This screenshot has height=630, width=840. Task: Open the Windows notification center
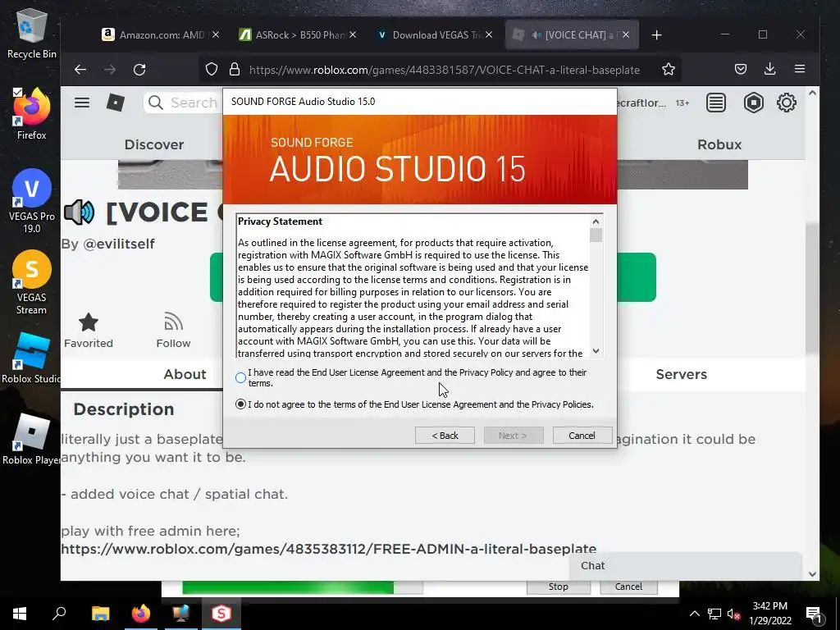(x=813, y=614)
